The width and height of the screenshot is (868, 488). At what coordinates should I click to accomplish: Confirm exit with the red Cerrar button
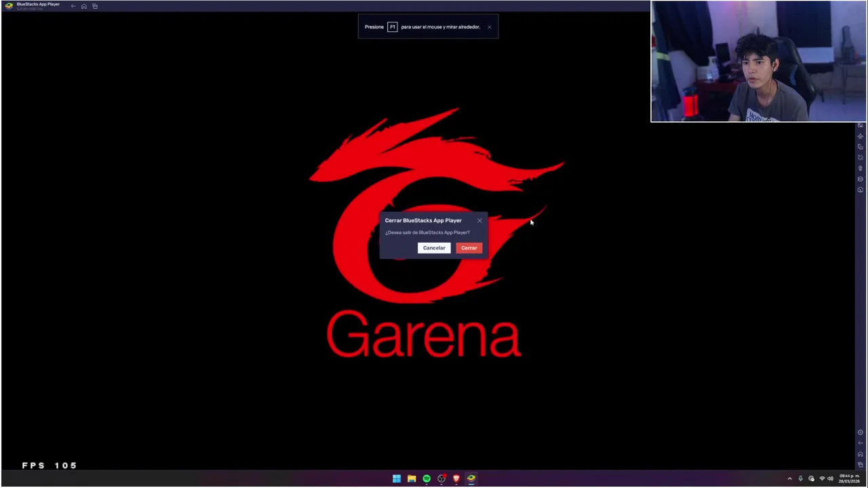pos(469,248)
